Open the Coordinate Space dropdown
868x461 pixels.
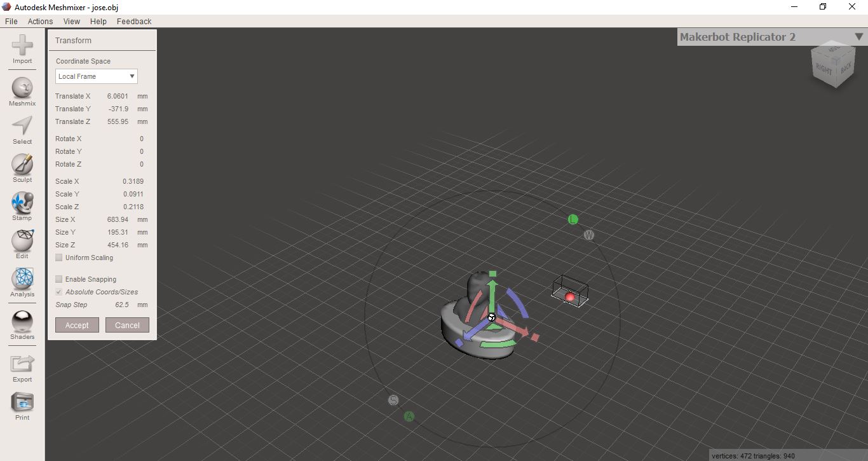(97, 76)
